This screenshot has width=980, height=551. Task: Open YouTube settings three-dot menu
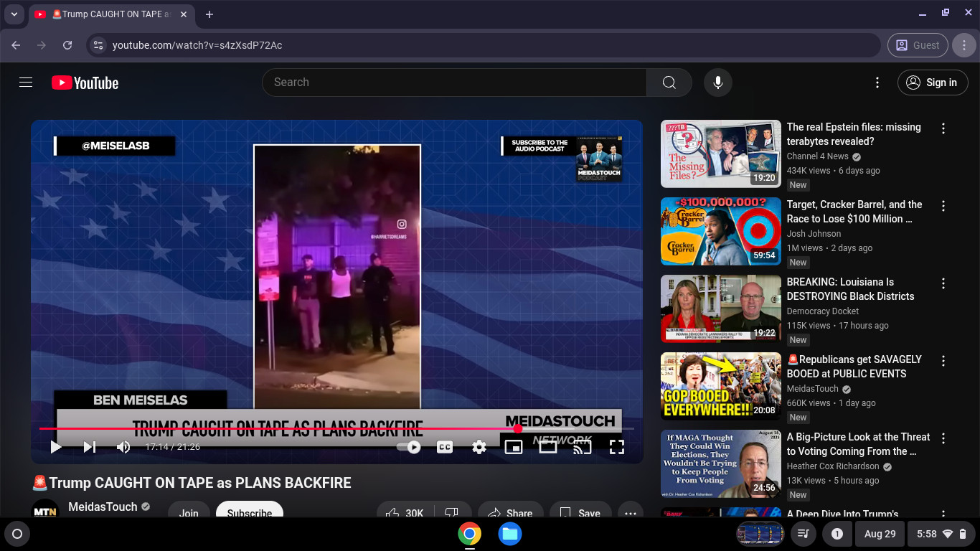coord(877,83)
